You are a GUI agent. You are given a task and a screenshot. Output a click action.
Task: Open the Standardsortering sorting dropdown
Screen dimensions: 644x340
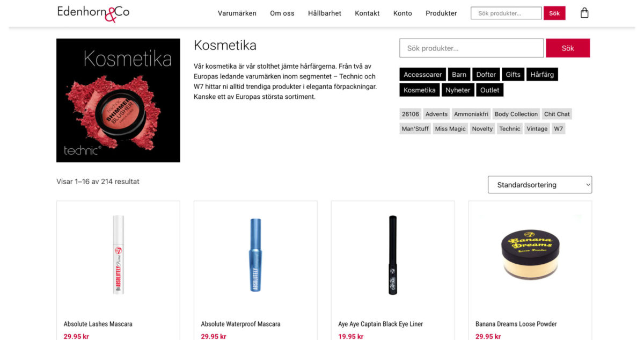[540, 185]
